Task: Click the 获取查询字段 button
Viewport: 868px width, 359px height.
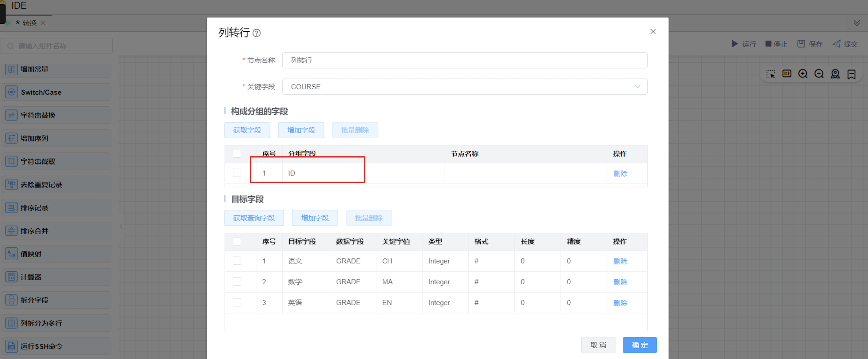Action: 254,218
